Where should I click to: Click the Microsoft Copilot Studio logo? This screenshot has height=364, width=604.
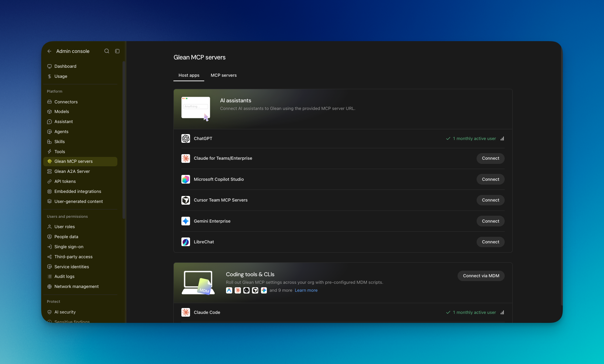point(186,179)
